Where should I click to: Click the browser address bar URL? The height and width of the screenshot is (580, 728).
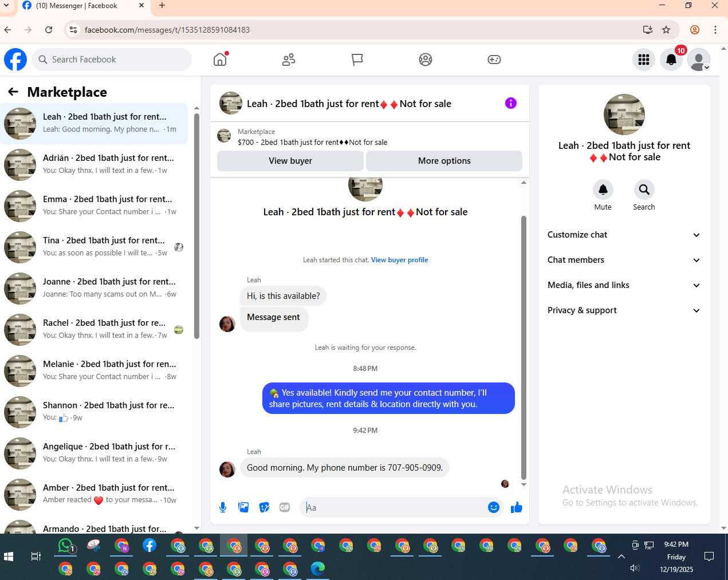coord(167,30)
